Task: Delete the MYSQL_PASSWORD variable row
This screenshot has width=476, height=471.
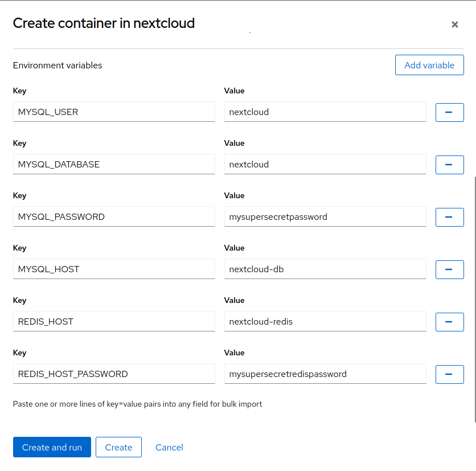Action: 449,217
